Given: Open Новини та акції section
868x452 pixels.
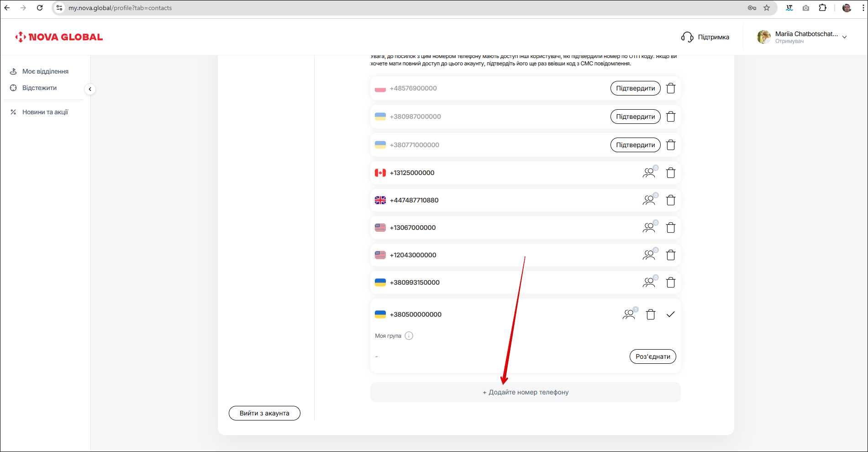Looking at the screenshot, I should (x=45, y=112).
